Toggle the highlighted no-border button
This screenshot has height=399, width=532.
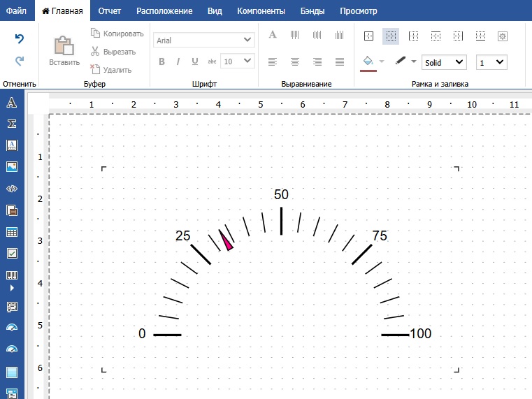tap(391, 36)
